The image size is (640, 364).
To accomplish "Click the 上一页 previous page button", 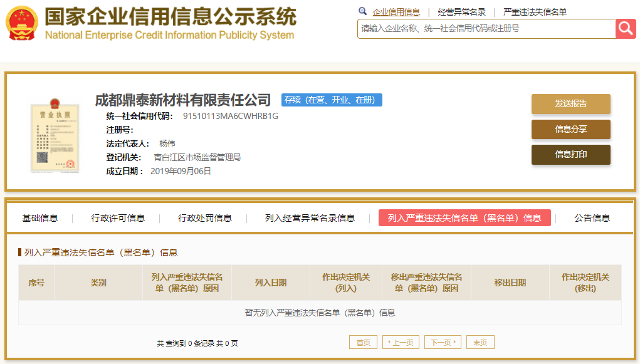I will (401, 342).
